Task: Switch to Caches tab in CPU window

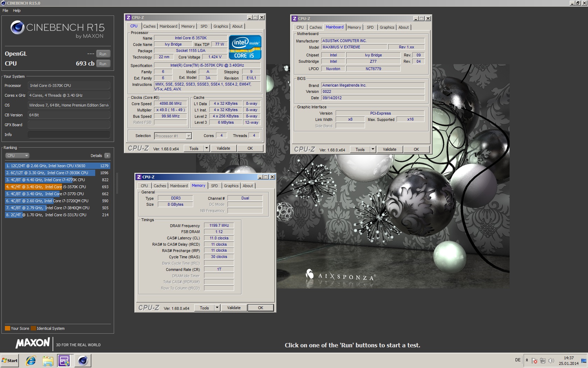Action: tap(149, 26)
